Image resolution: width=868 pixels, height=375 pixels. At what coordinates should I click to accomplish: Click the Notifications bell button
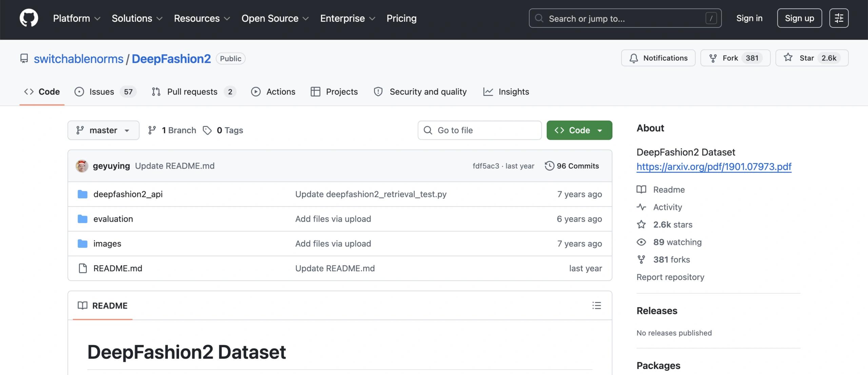658,58
